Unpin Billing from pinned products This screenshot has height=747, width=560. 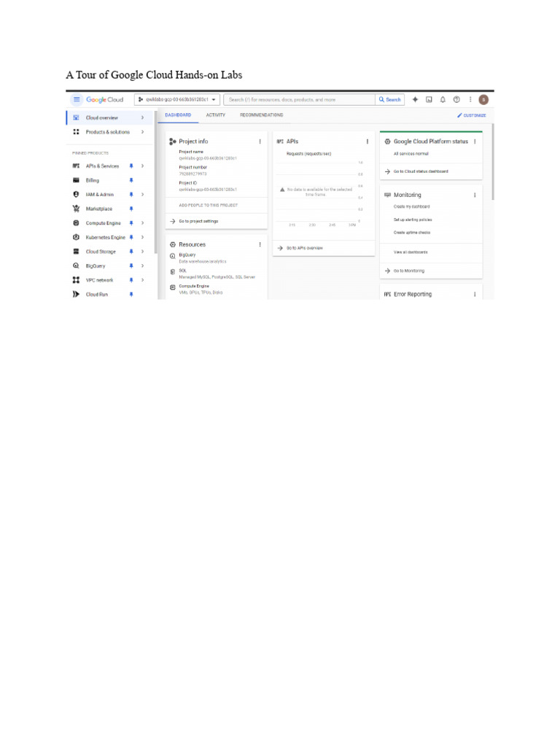[x=131, y=180]
